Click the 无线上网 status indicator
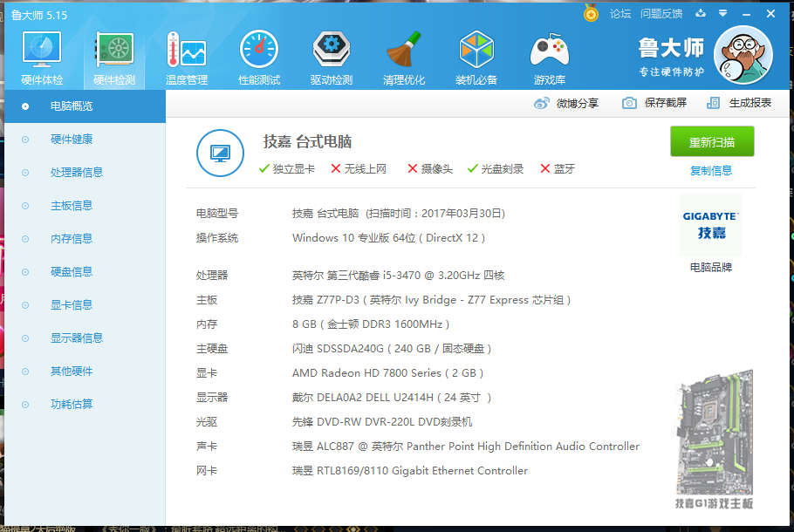This screenshot has width=794, height=532. click(359, 169)
